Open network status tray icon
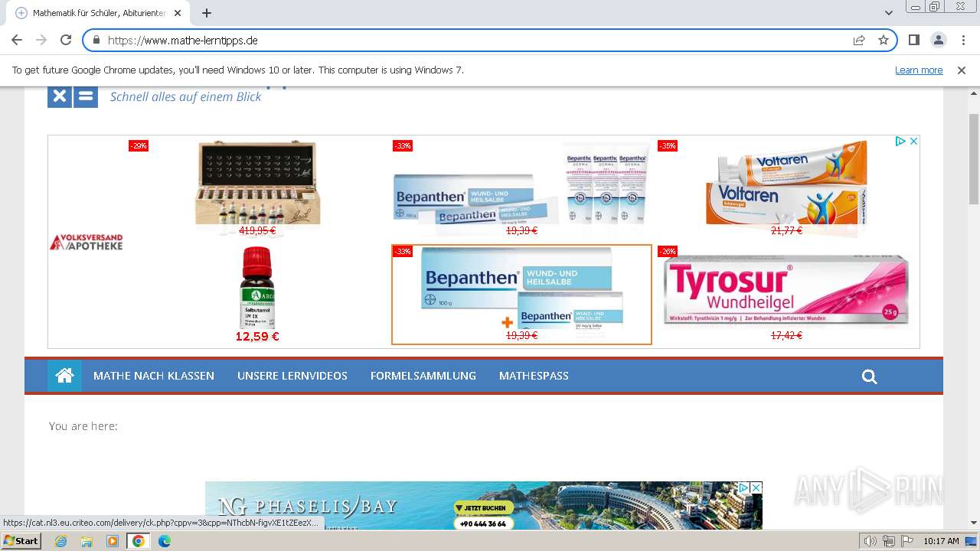Image resolution: width=980 pixels, height=551 pixels. (x=889, y=541)
